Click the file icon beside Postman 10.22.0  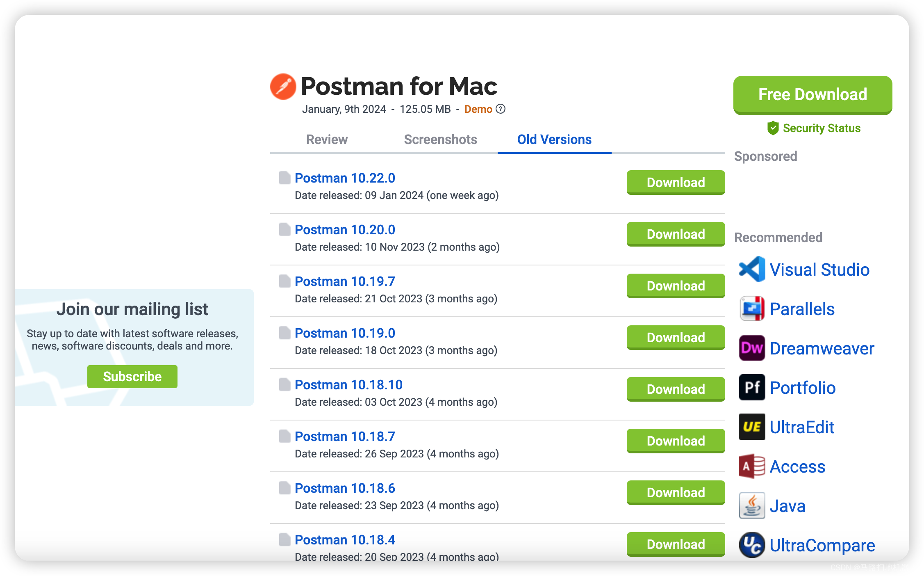click(284, 178)
